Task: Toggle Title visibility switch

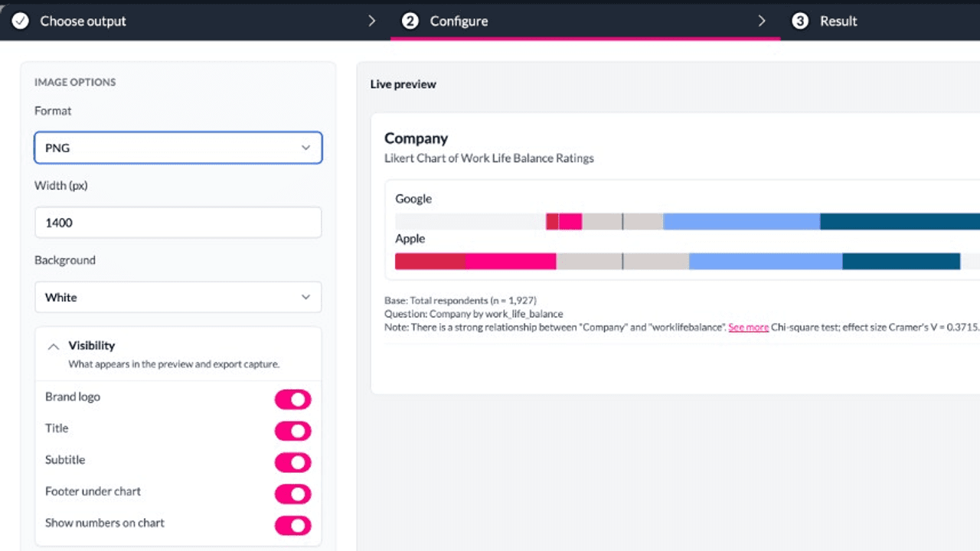Action: click(x=293, y=431)
